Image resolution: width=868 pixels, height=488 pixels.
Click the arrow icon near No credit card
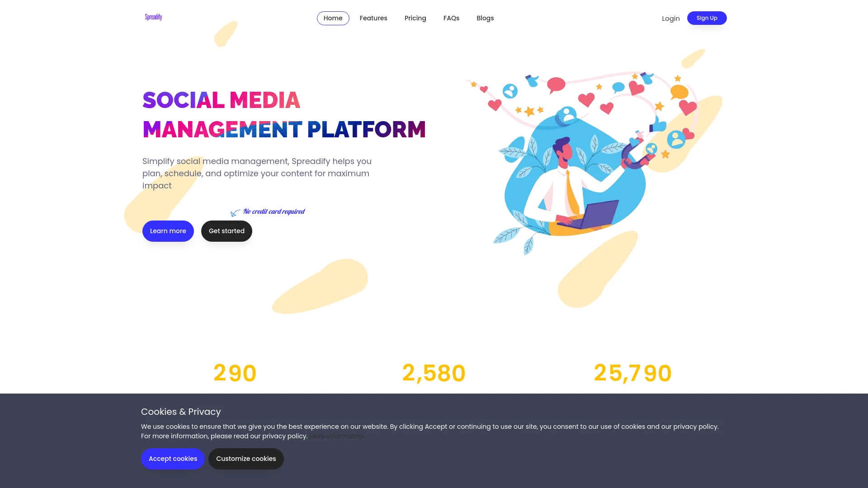point(235,213)
